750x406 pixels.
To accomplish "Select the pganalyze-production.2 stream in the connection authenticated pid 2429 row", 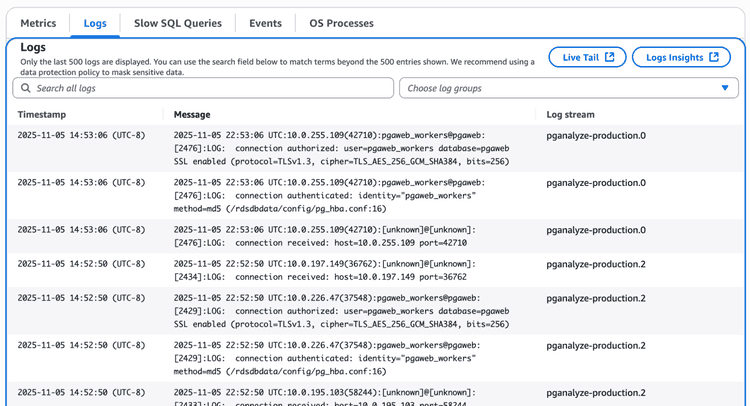I will pyautogui.click(x=596, y=346).
